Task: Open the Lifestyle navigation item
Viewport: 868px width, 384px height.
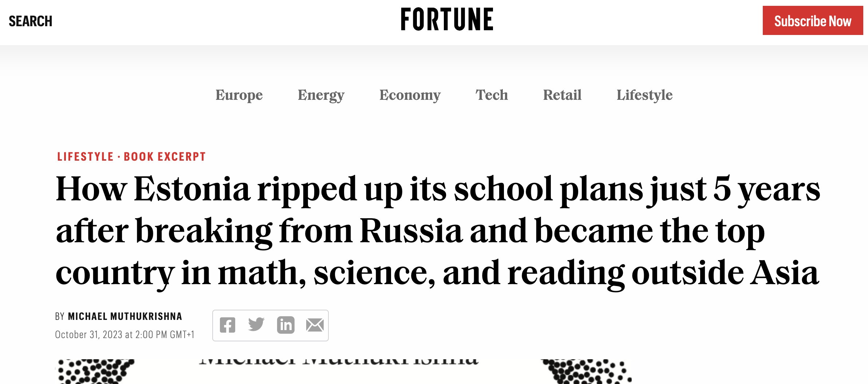Action: [644, 95]
